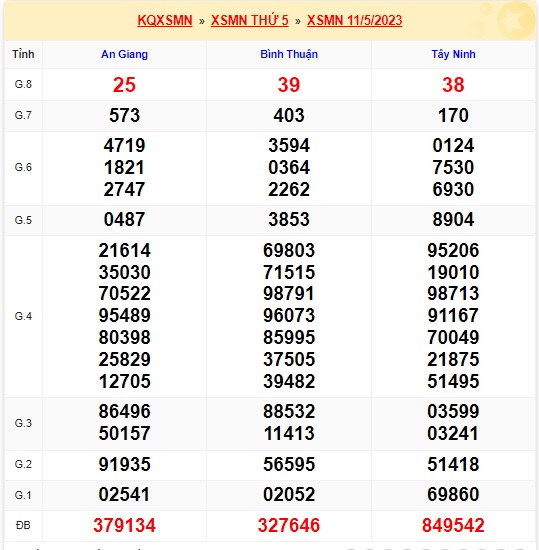Select G.4 number 51495
The image size is (539, 550).
[453, 381]
